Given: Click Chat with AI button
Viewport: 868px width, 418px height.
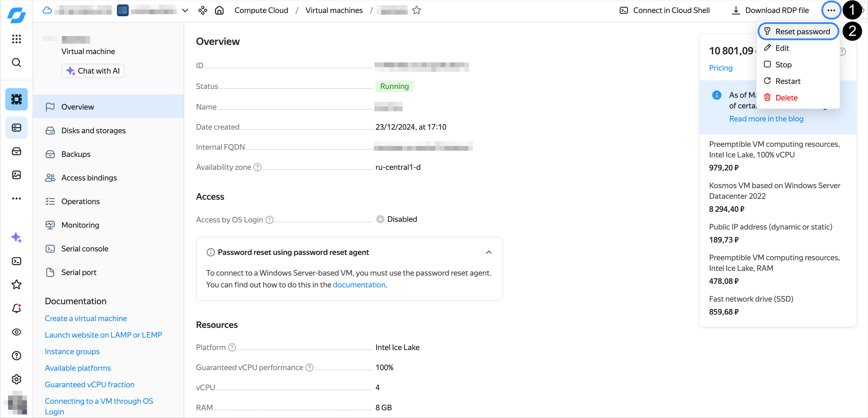Looking at the screenshot, I should pyautogui.click(x=93, y=71).
